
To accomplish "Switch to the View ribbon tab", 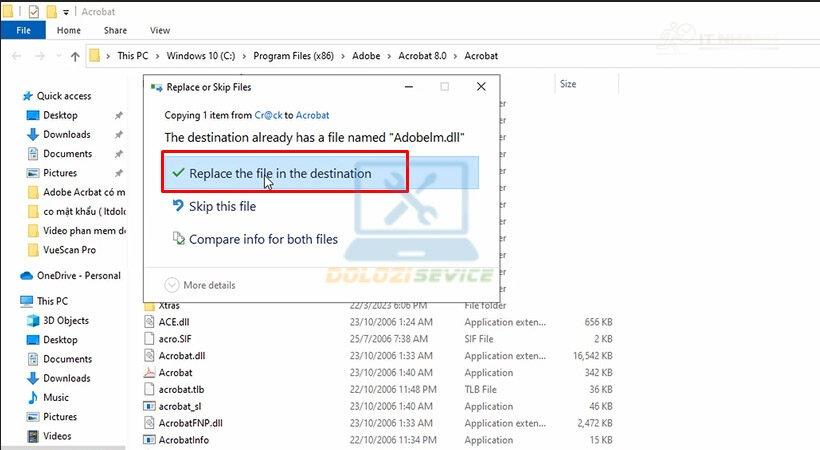I will [160, 30].
